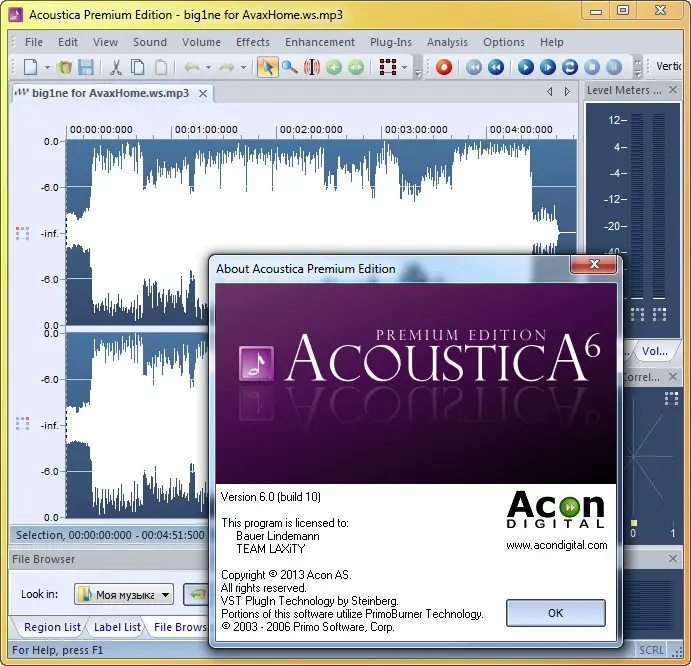This screenshot has height=666, width=691.
Task: Click the Paste clipboard icon
Action: 161,67
